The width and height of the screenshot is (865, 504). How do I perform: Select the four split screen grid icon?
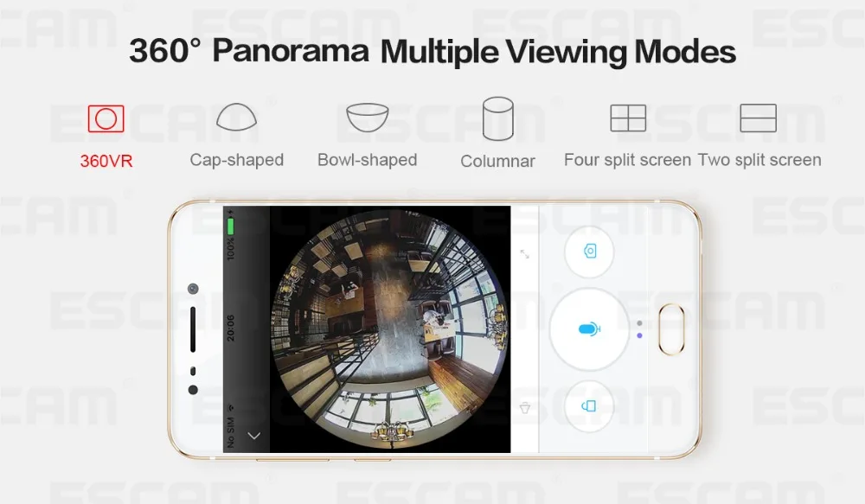point(628,118)
